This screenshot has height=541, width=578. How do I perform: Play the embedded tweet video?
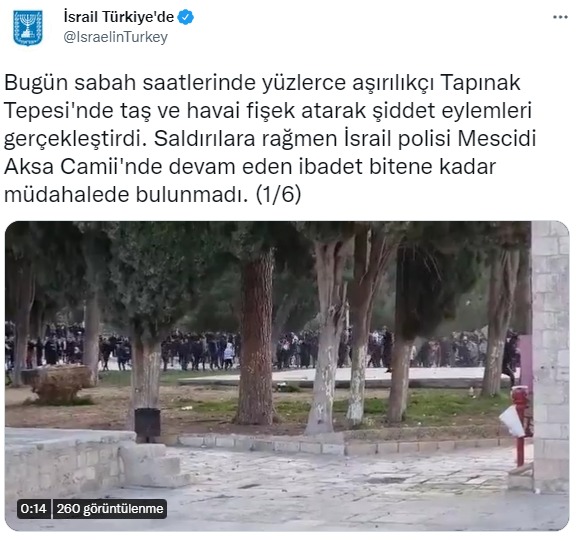coord(287,376)
